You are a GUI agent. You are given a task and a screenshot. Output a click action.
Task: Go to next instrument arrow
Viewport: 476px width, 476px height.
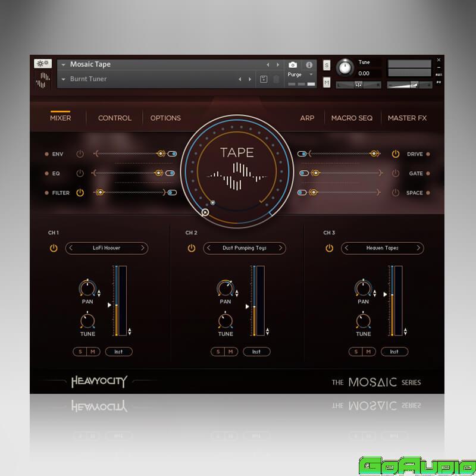click(278, 65)
